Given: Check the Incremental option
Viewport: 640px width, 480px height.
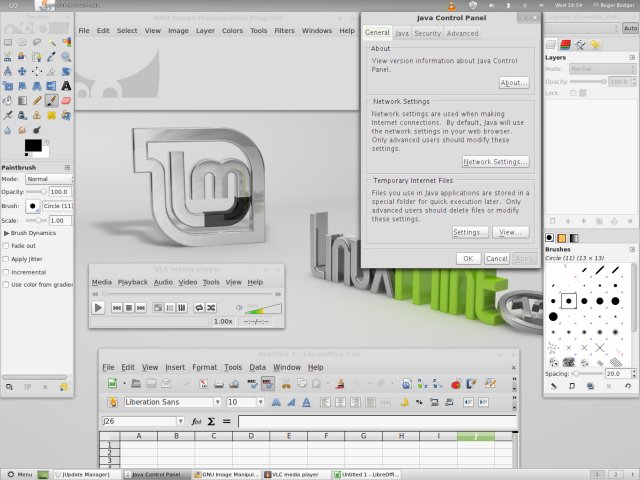Looking at the screenshot, I should 7,271.
